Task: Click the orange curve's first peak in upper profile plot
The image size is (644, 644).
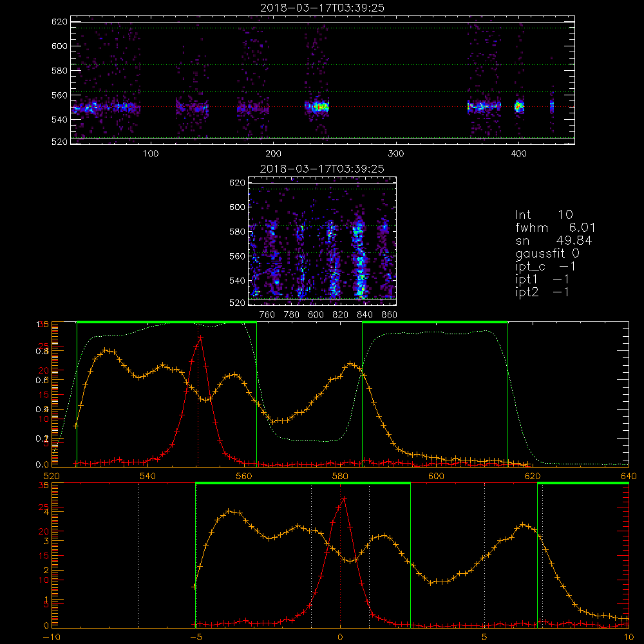Action: (105, 350)
